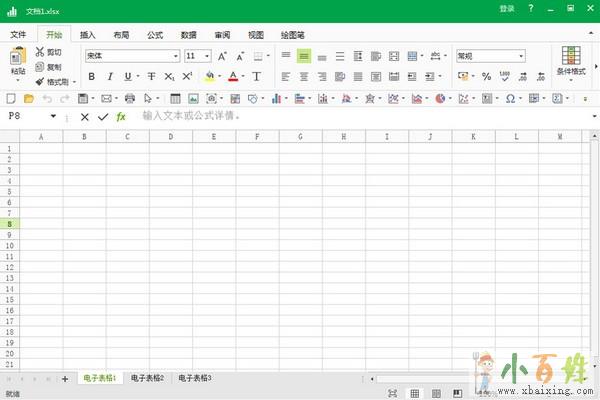Click the Cut (剪切) scissors icon
The image size is (600, 400).
pyautogui.click(x=39, y=51)
